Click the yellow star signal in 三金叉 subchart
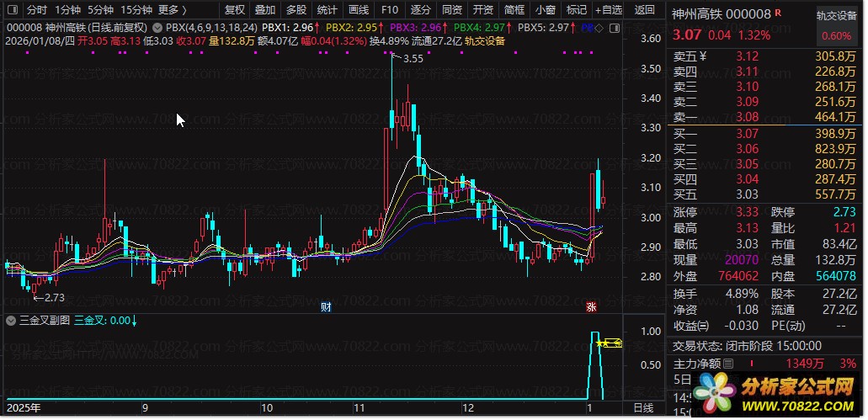The width and height of the screenshot is (868, 420). pyautogui.click(x=601, y=344)
